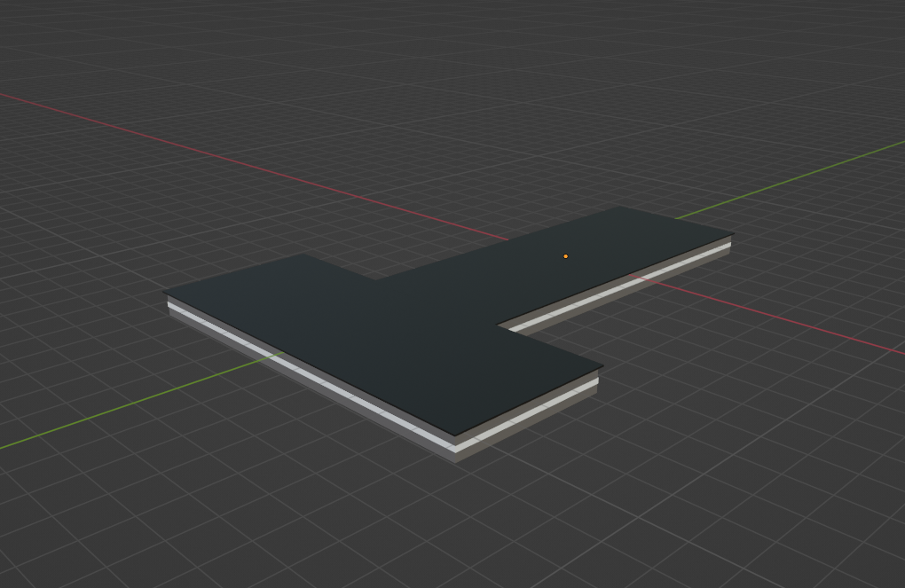Click the far right corner of the object

(x=732, y=237)
